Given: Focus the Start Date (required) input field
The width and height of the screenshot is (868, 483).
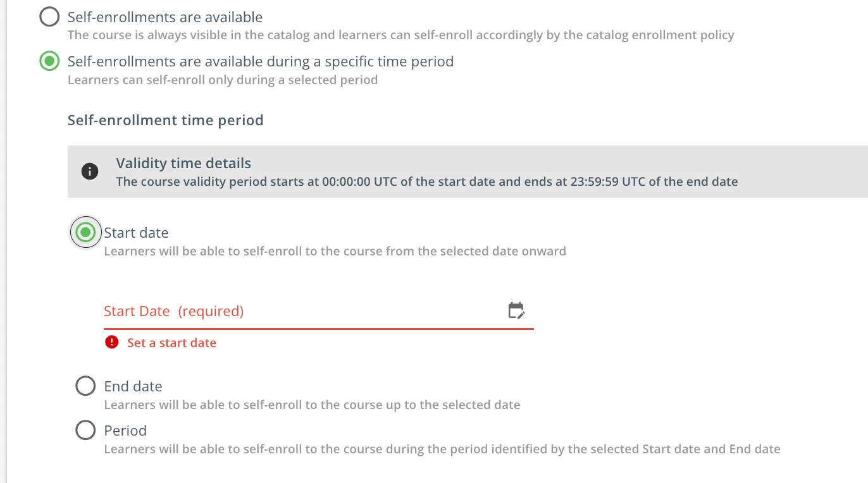Looking at the screenshot, I should 304,311.
